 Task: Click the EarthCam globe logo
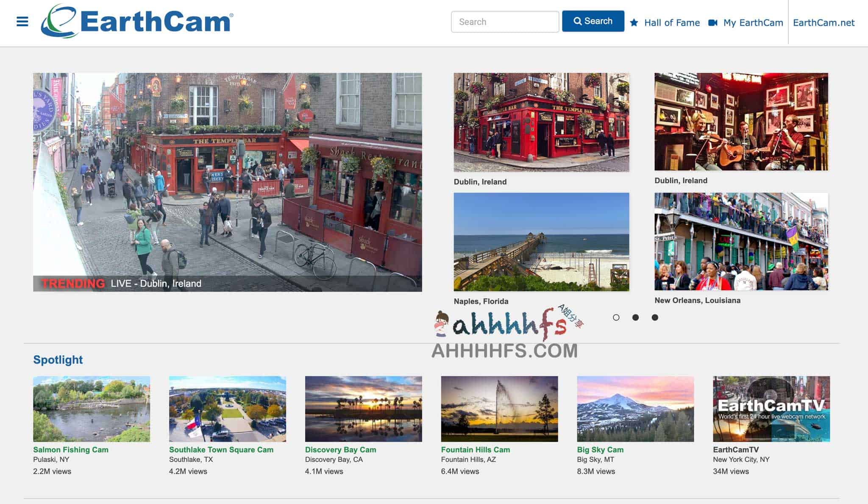[x=59, y=21]
